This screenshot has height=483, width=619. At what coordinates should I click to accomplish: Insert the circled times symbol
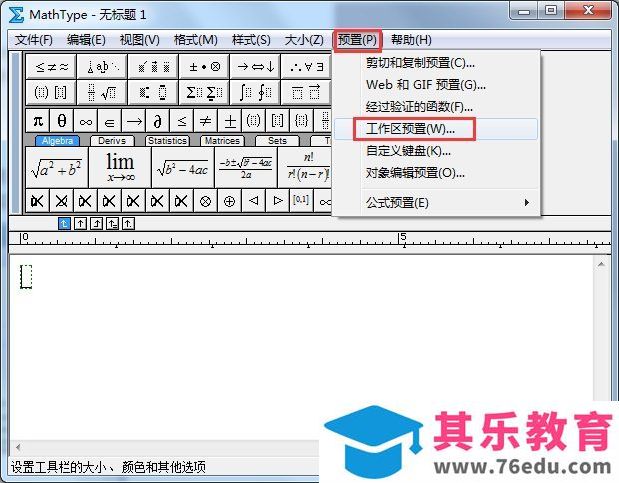click(205, 201)
